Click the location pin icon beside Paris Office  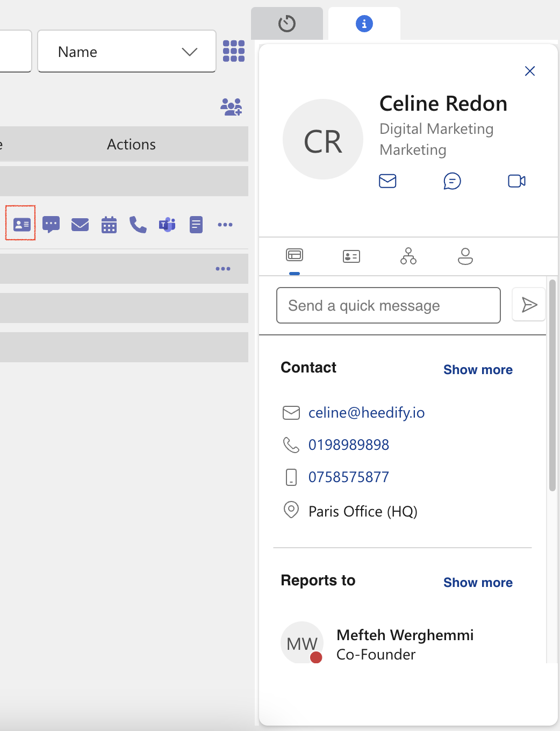pos(291,510)
